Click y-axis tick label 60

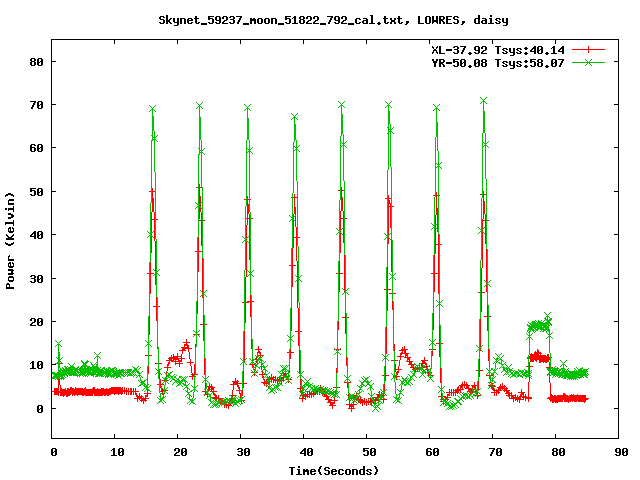(x=36, y=148)
